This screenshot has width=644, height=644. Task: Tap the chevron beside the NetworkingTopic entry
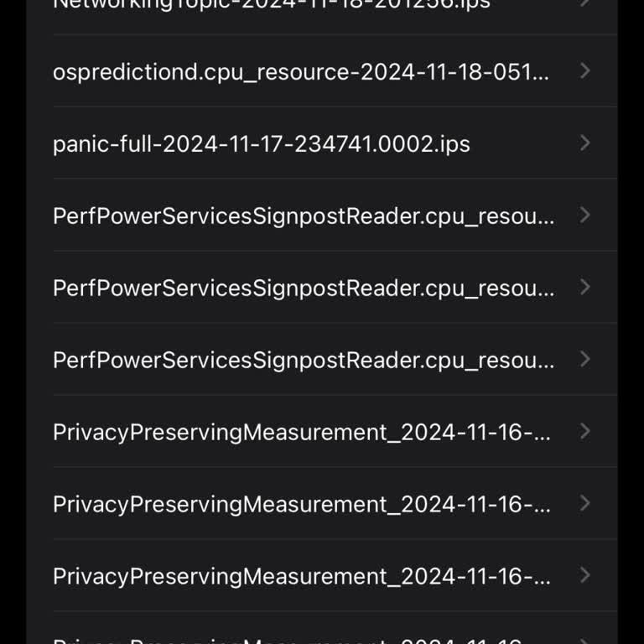pos(585,3)
